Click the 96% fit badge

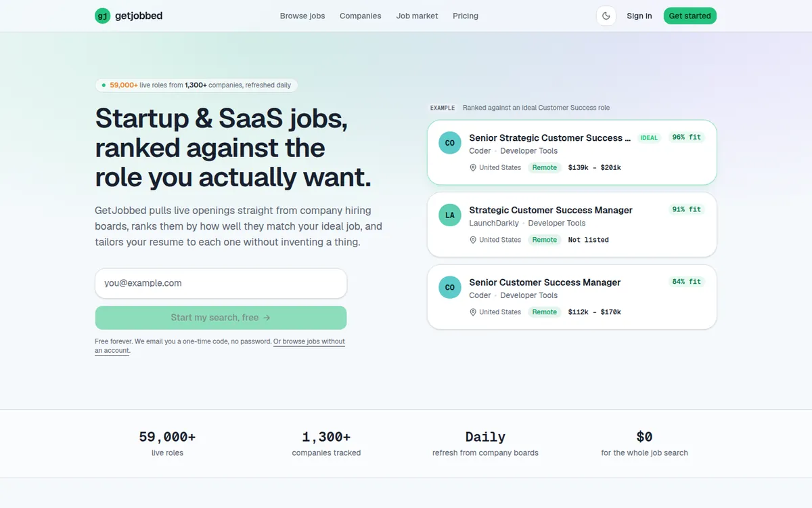click(x=686, y=137)
